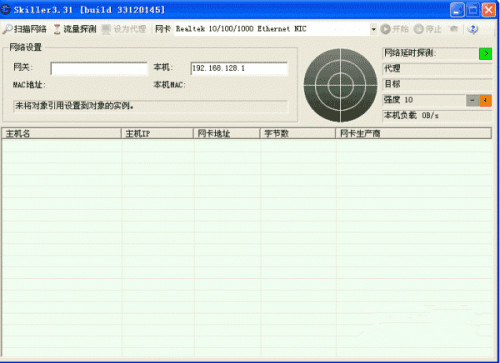This screenshot has width=500, height=363.
Task: Sort by 主机名 column header
Action: [61, 134]
